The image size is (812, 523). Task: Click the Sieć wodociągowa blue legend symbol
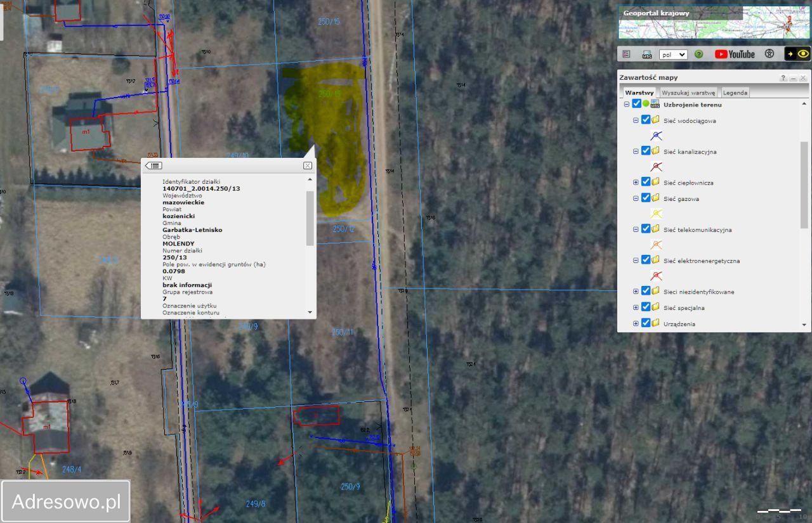(657, 136)
